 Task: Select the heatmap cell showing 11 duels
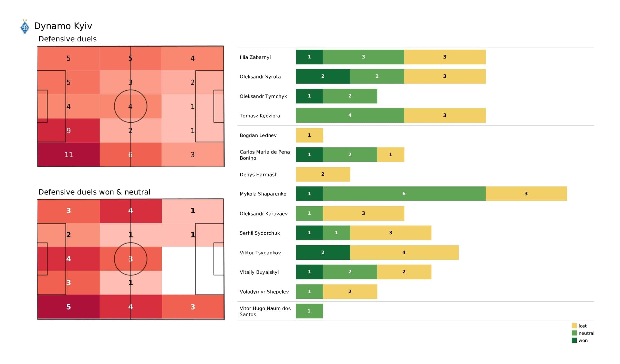point(68,154)
